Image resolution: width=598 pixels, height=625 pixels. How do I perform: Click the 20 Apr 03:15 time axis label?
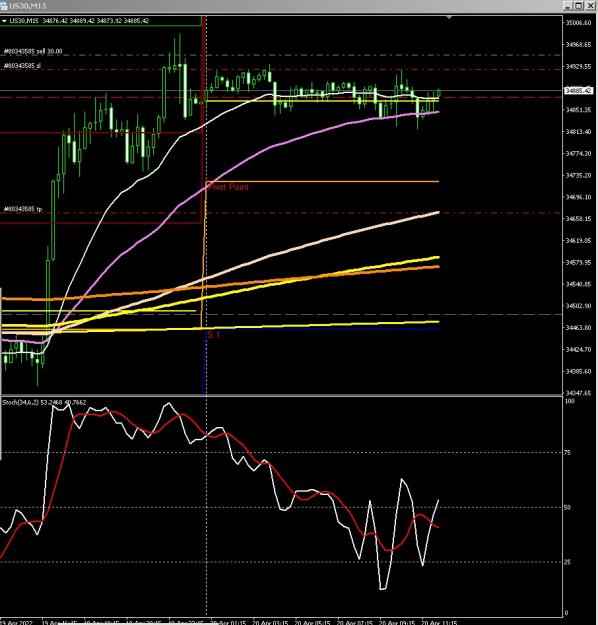click(270, 622)
